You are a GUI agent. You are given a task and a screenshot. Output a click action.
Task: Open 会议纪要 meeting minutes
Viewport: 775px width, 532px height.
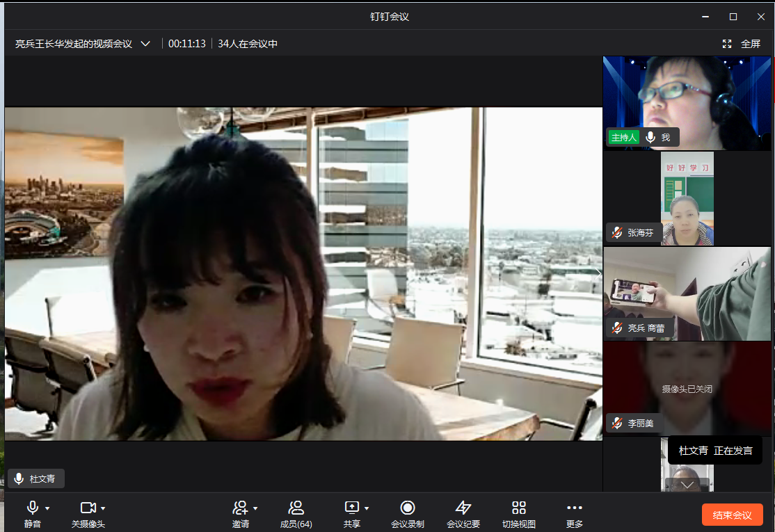463,513
